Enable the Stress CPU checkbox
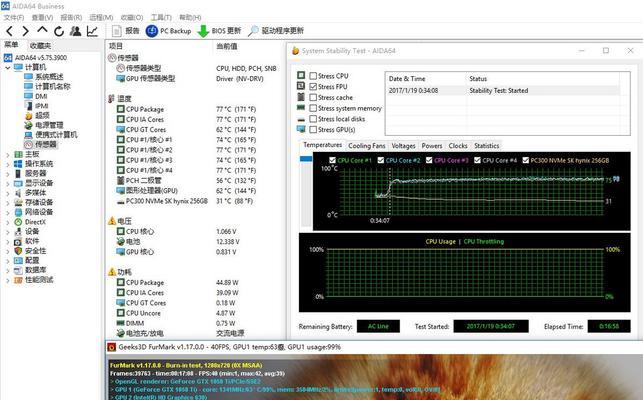Viewport: 643px width, 400px height. [x=313, y=76]
